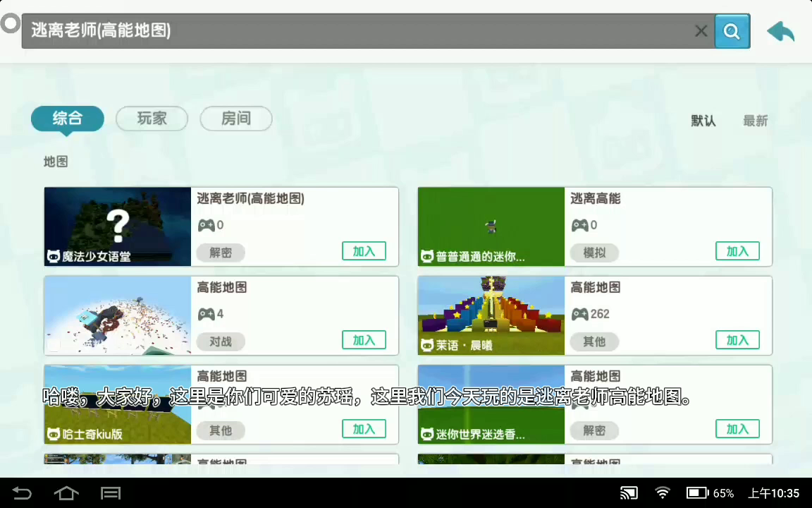The image size is (812, 508).
Task: Clear the search text with X icon
Action: click(x=701, y=31)
